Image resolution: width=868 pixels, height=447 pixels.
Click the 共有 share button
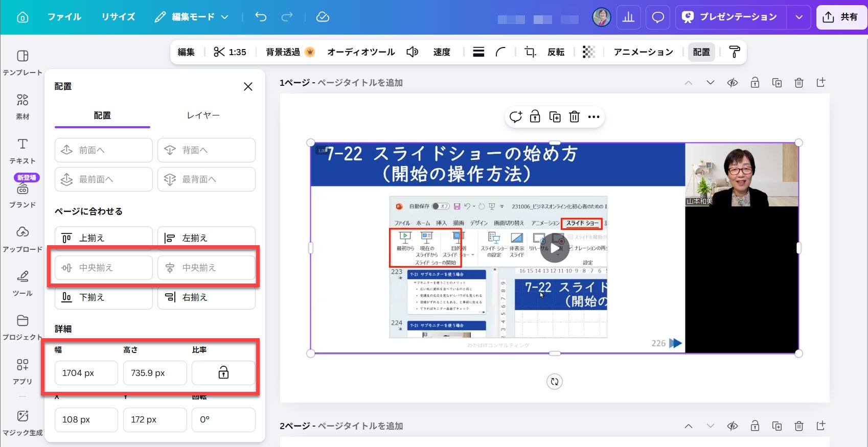point(840,17)
